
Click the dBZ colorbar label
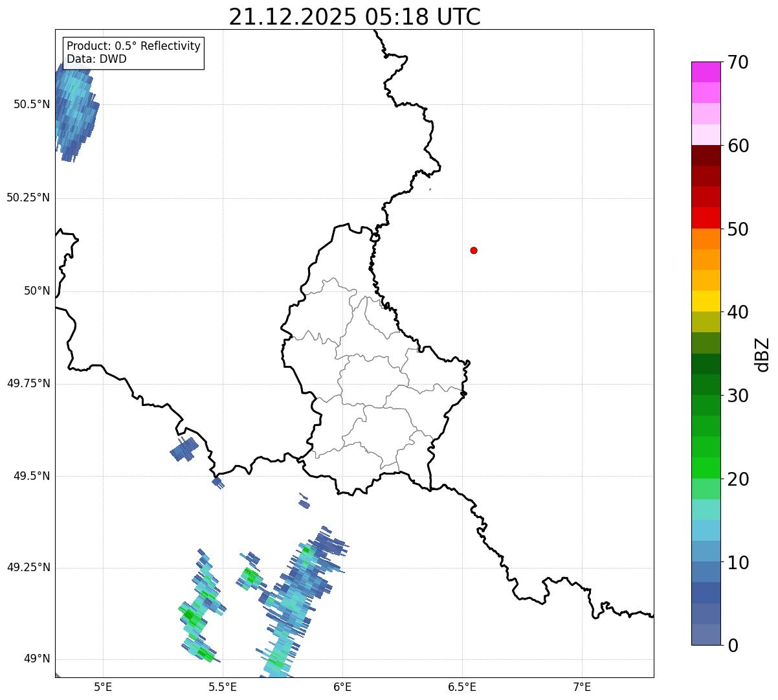[762, 354]
